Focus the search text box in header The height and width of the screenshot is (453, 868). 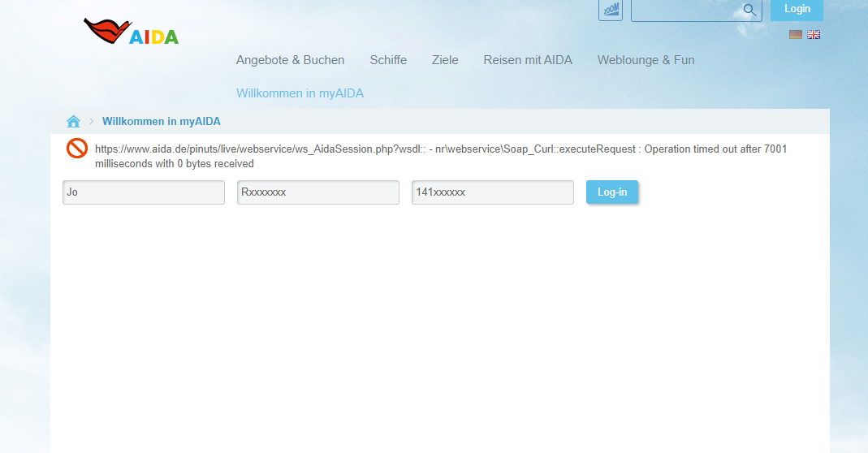point(686,10)
